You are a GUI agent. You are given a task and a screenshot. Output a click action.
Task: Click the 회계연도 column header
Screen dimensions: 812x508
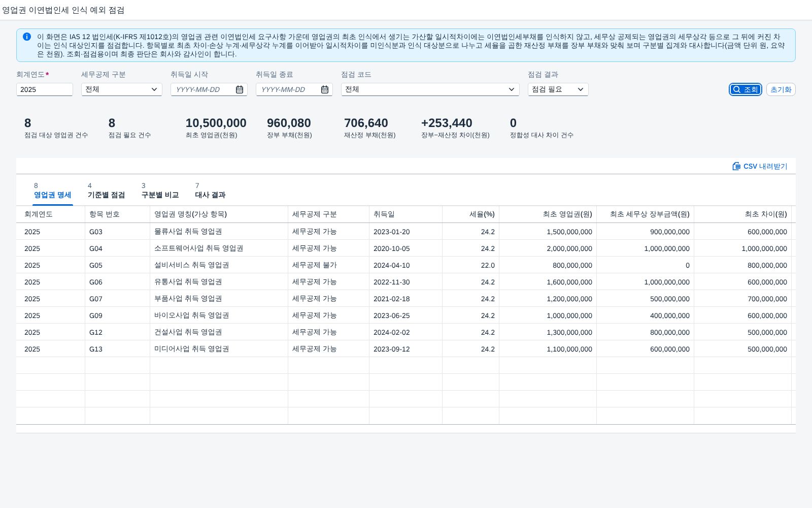[51, 214]
